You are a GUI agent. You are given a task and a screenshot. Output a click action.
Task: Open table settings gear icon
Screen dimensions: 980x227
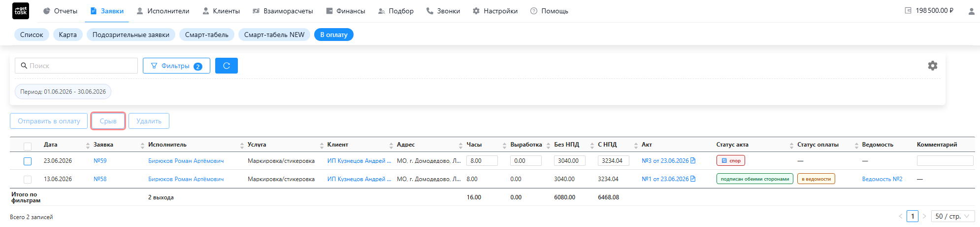(933, 66)
